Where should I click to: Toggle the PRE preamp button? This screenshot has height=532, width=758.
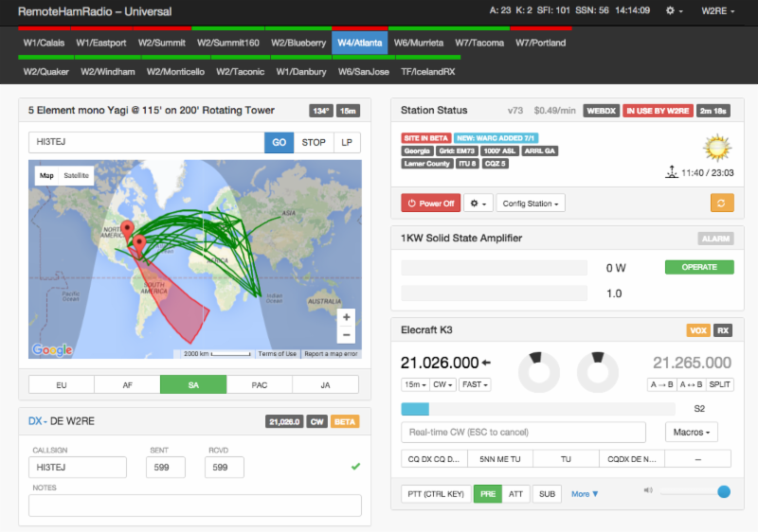[487, 493]
